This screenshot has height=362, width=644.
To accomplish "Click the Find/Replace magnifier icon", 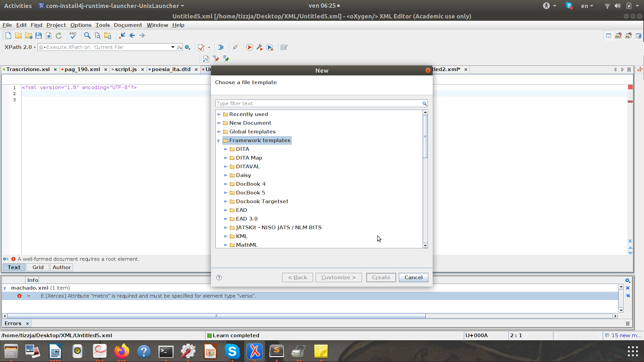I will 87,36.
